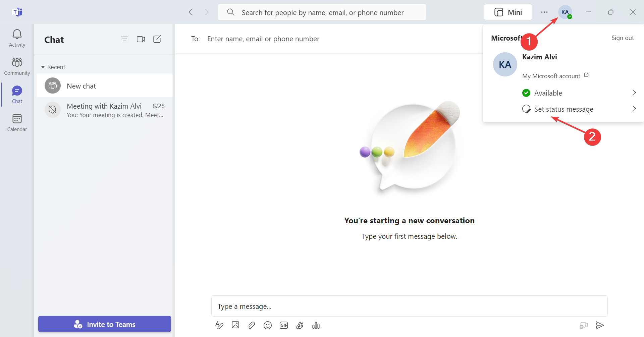
Task: Collapse the Recent chats section
Action: tap(43, 67)
